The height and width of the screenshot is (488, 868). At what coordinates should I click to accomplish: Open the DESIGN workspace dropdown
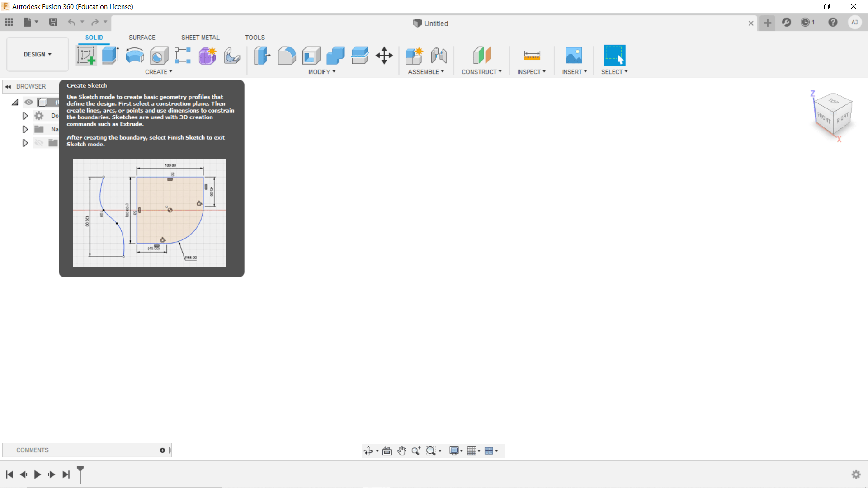point(38,54)
